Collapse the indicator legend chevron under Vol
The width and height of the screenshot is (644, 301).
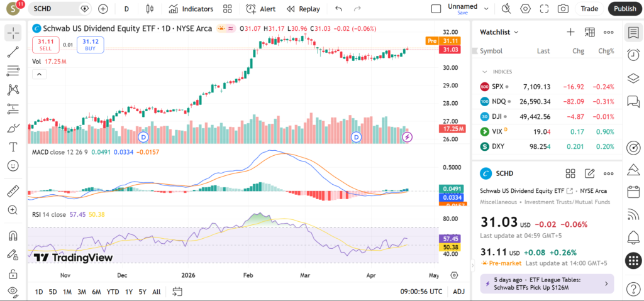(x=39, y=74)
